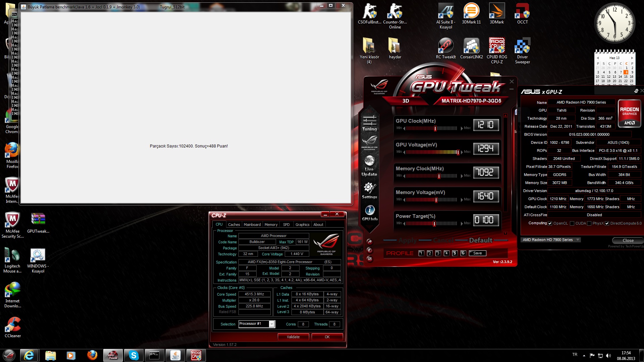Open CPUID ROG CPU-Z shortcut
Screen dimensions: 644x362
pyautogui.click(x=497, y=51)
